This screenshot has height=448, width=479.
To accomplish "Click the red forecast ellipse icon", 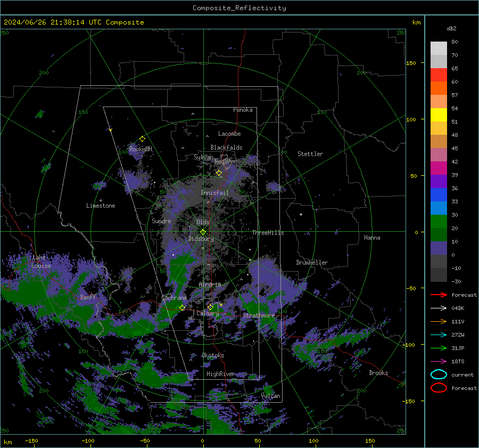I will pyautogui.click(x=439, y=388).
